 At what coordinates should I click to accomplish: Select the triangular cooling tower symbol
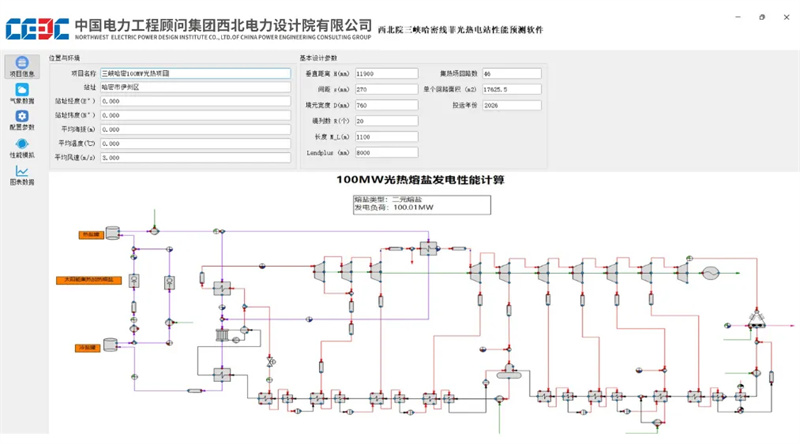pyautogui.click(x=757, y=319)
